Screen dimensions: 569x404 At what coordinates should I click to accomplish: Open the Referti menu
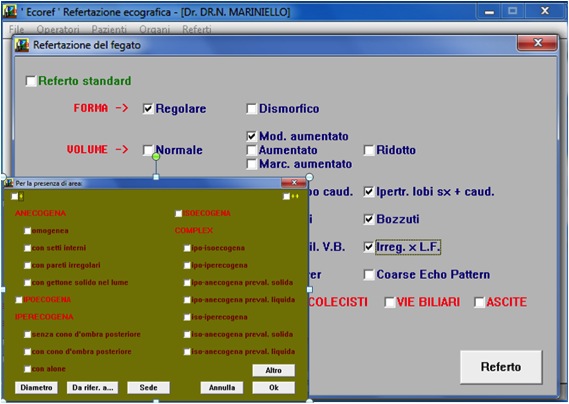pos(197,29)
